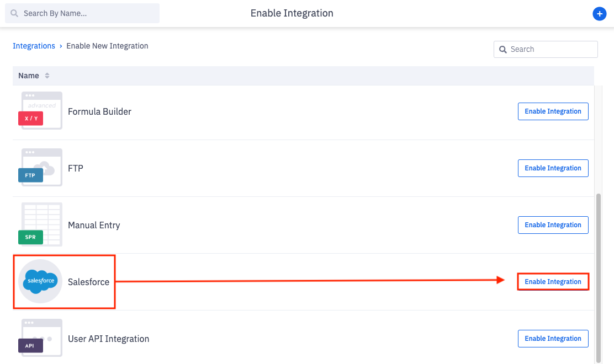Click the FTP integration icon
The width and height of the screenshot is (614, 364).
pos(40,168)
